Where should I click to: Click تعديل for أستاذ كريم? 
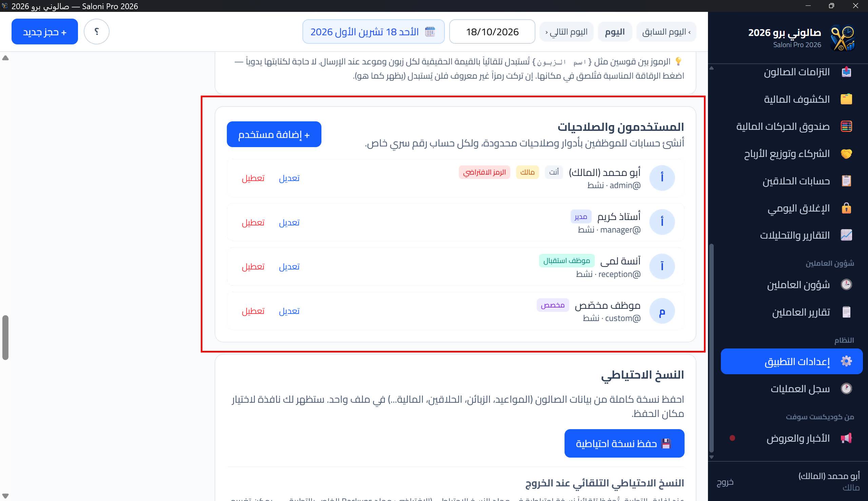[x=289, y=222]
